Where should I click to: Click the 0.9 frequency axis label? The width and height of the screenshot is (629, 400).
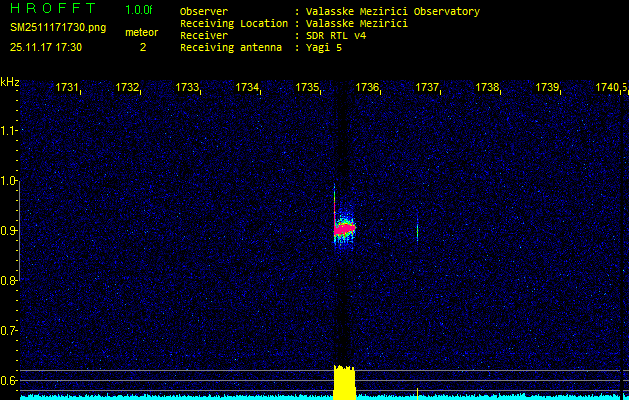9,231
